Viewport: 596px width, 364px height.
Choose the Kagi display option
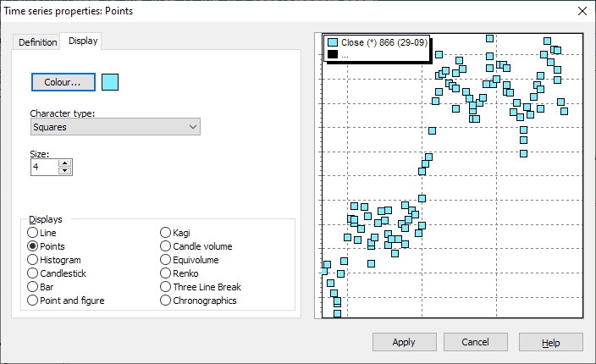[165, 233]
